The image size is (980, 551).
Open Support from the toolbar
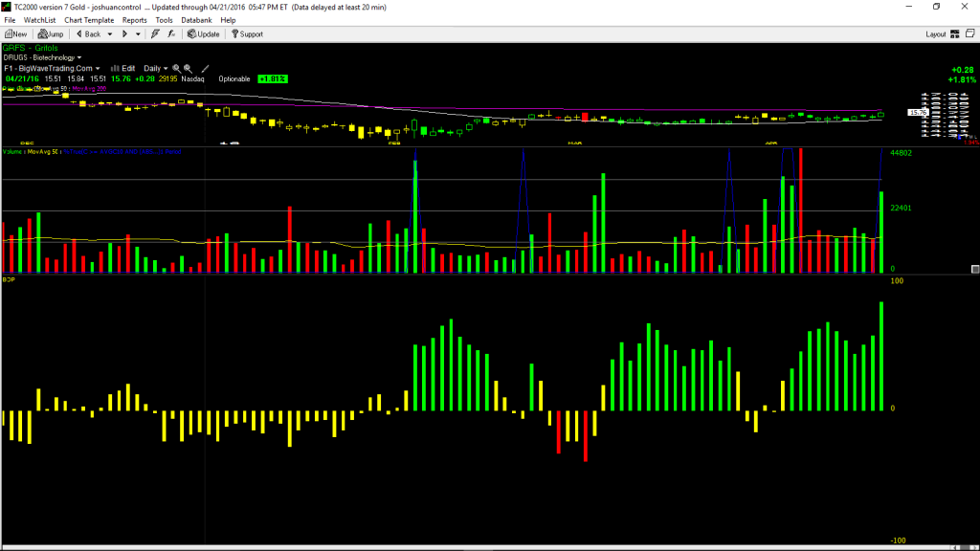tap(247, 34)
